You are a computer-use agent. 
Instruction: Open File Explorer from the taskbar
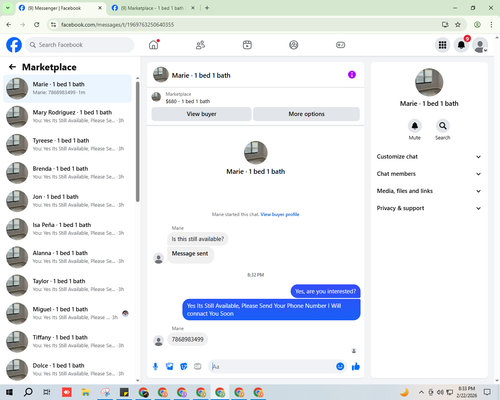[86, 392]
